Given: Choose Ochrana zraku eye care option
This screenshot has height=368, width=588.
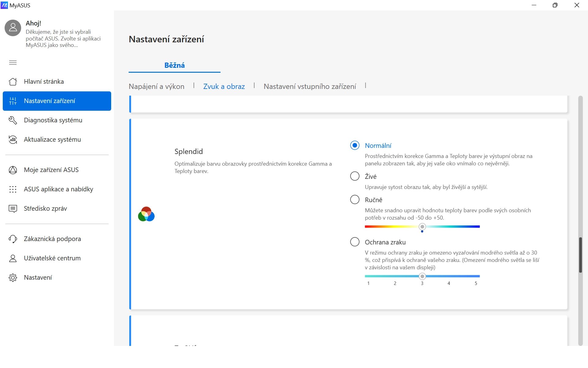Looking at the screenshot, I should click(x=355, y=242).
